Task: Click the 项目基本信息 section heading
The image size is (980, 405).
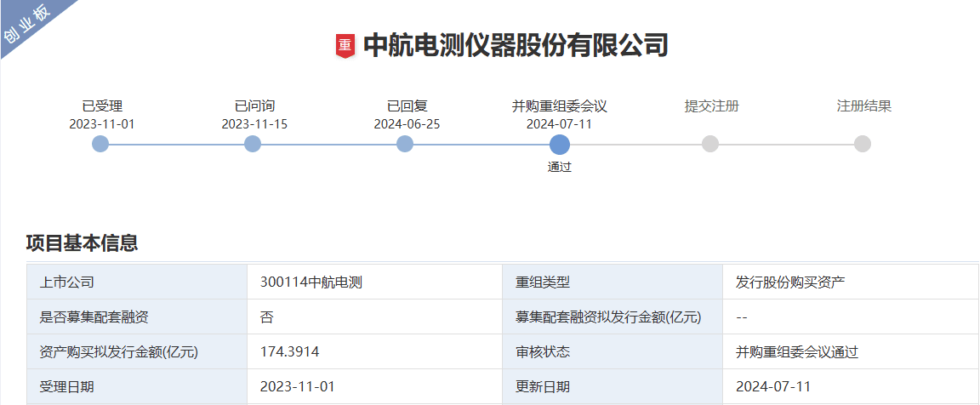Action: 82,242
